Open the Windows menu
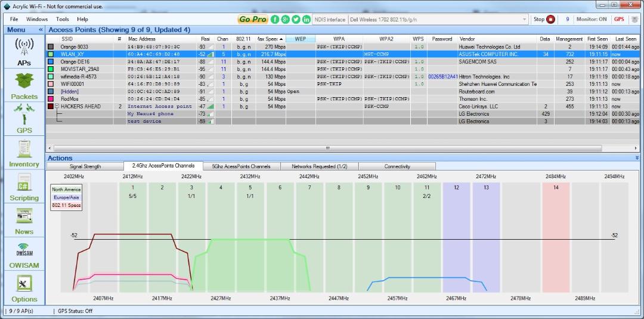Viewport: 644px width, 319px height. tap(37, 19)
